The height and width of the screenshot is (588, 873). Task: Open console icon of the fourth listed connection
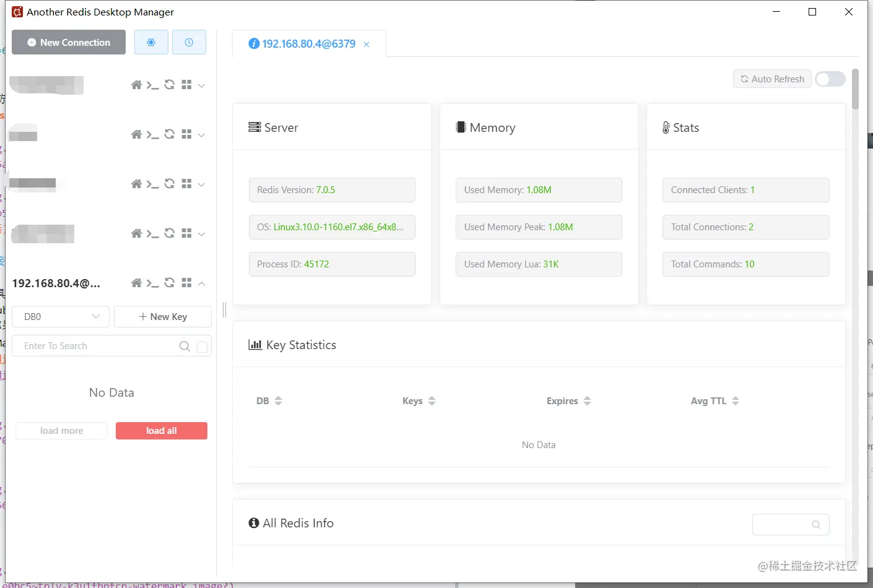[153, 233]
